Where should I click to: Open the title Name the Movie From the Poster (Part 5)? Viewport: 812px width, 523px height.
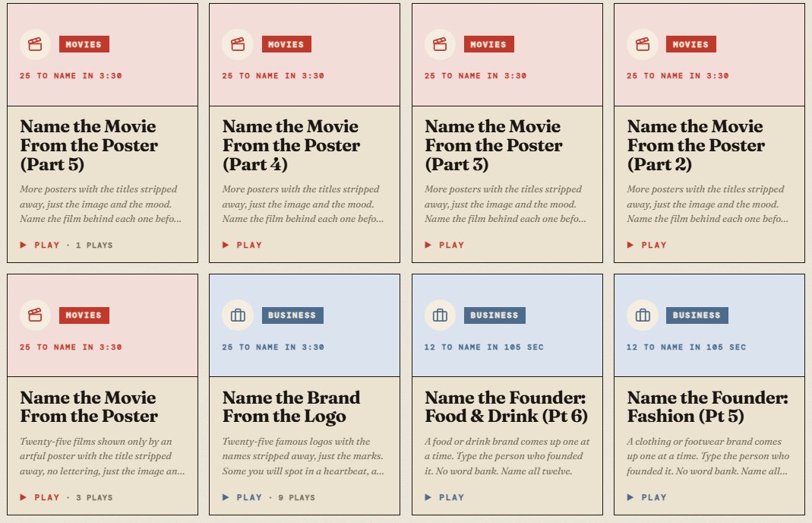(89, 145)
